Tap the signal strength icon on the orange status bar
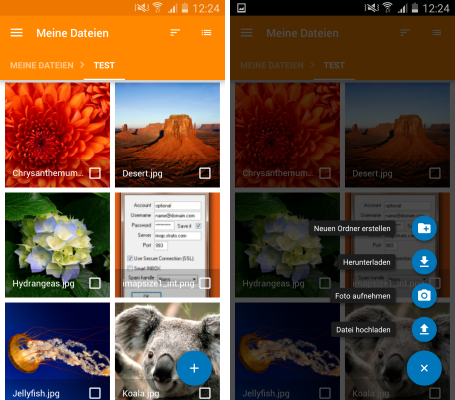 click(172, 8)
